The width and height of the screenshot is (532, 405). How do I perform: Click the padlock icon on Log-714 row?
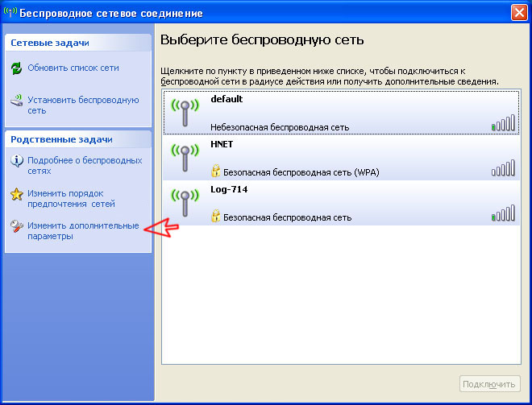click(x=215, y=216)
